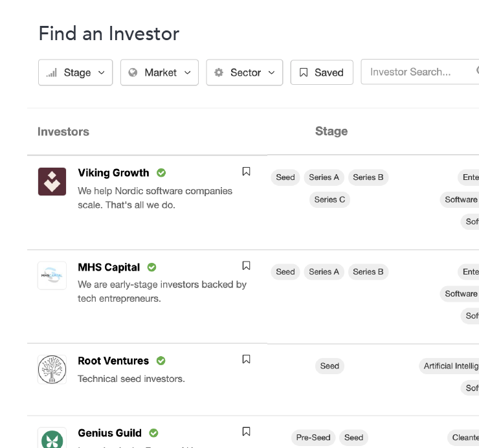
Task: Show Saved investors
Action: click(322, 73)
